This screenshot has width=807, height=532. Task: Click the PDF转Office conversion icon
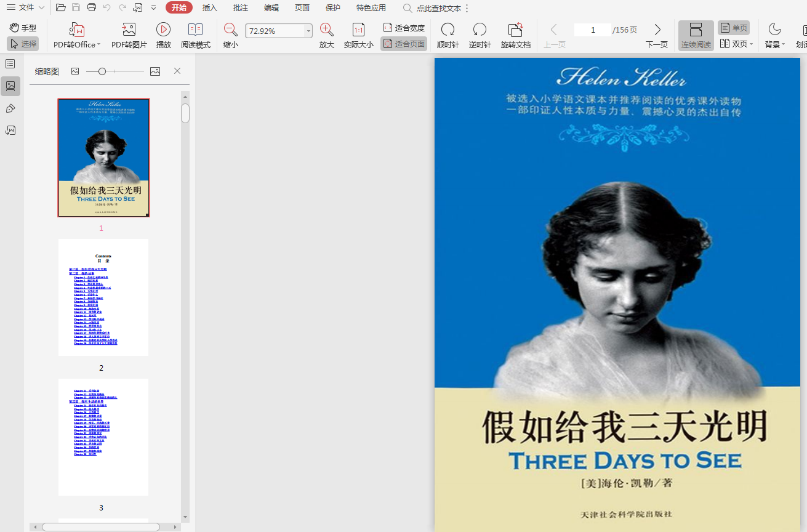coord(77,30)
